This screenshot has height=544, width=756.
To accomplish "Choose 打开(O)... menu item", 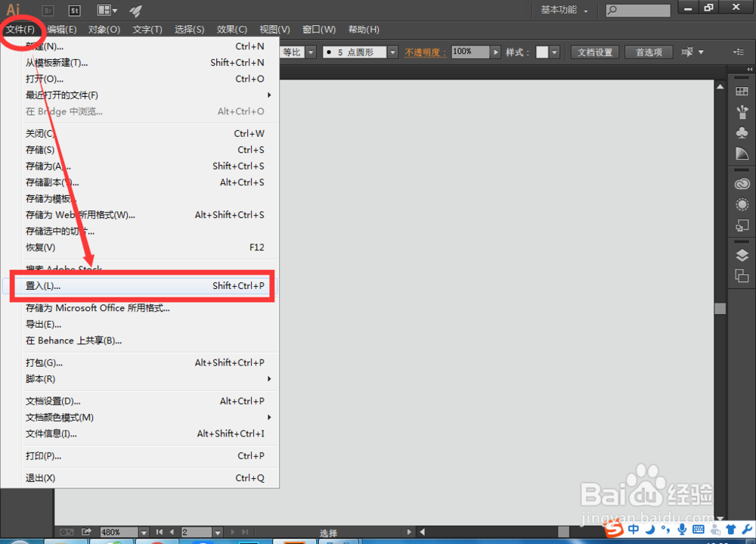I will pos(141,79).
